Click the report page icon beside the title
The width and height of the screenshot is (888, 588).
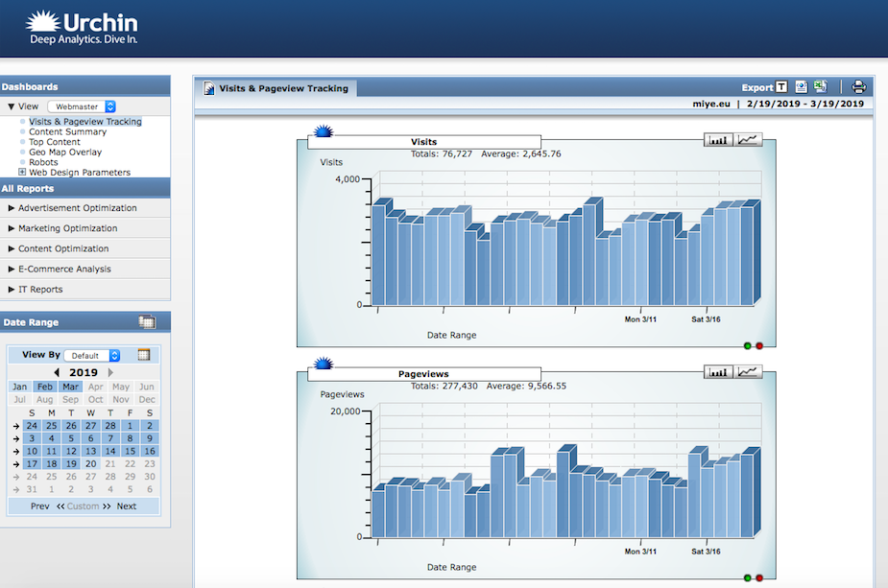(x=209, y=88)
